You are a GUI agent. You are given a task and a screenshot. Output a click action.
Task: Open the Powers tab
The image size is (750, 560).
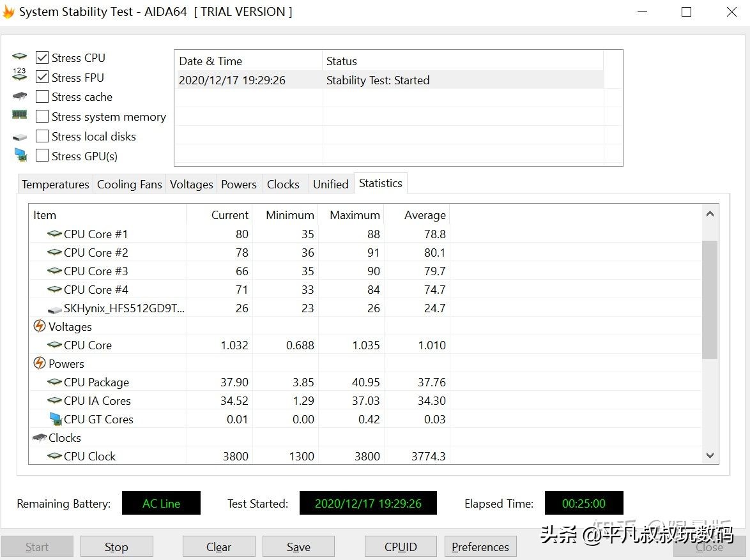pos(239,184)
